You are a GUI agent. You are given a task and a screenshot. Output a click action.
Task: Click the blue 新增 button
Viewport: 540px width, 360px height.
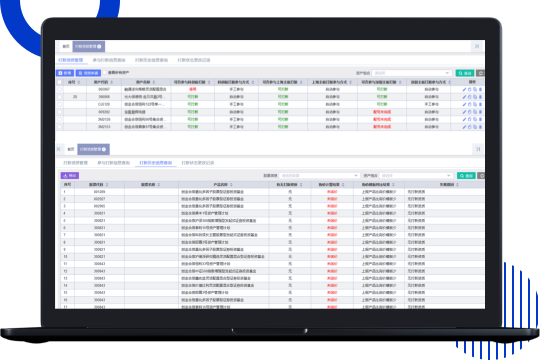(65, 73)
